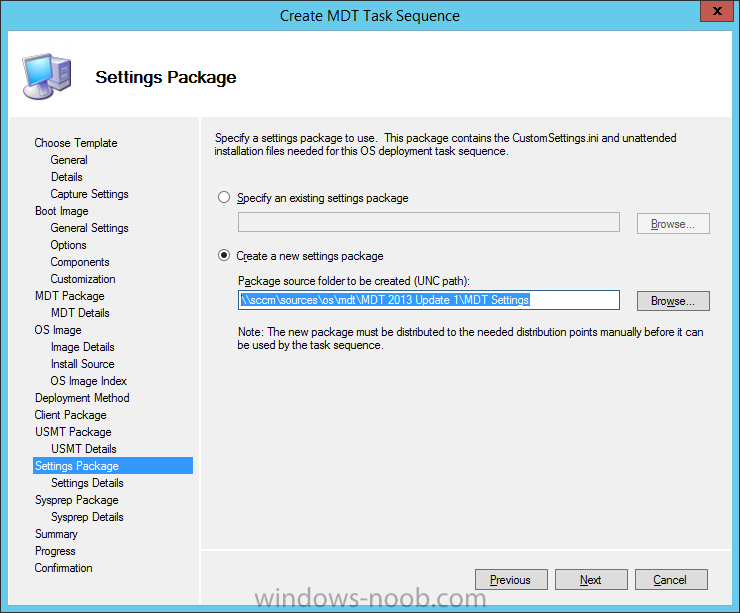The width and height of the screenshot is (740, 613).
Task: Open the Install Source step
Action: [x=83, y=364]
